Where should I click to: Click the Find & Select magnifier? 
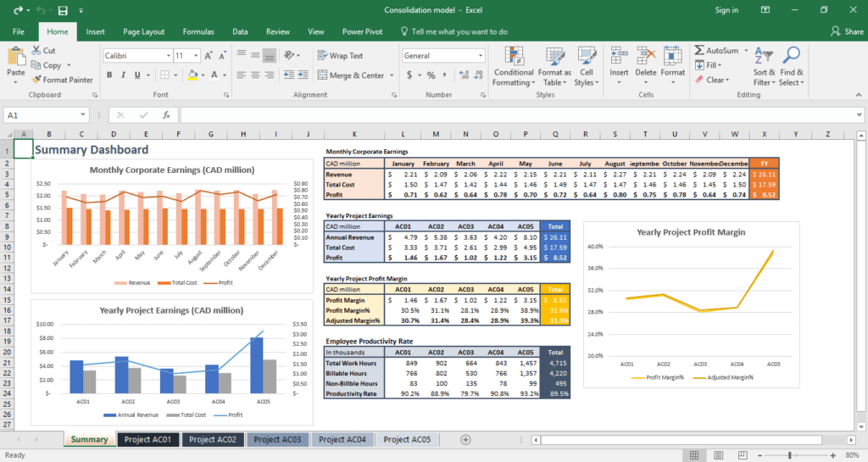pos(792,57)
